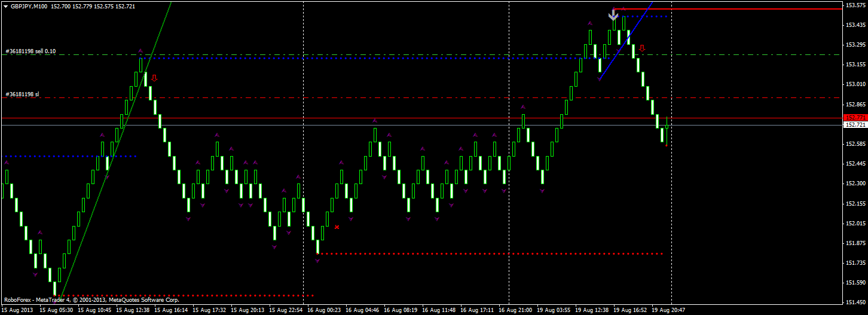Click the red down arrow near 15 Aug 16:14
Image resolution: width=868 pixels, height=315 pixels.
154,78
